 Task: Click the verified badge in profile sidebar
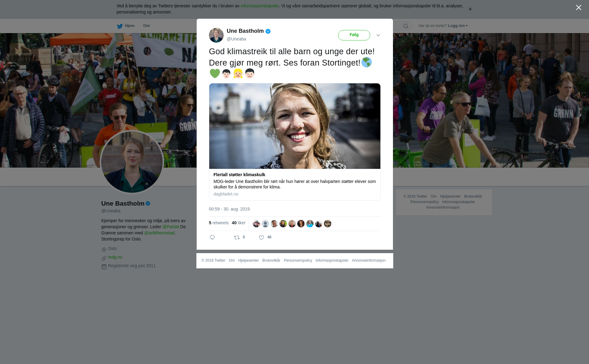tap(148, 203)
